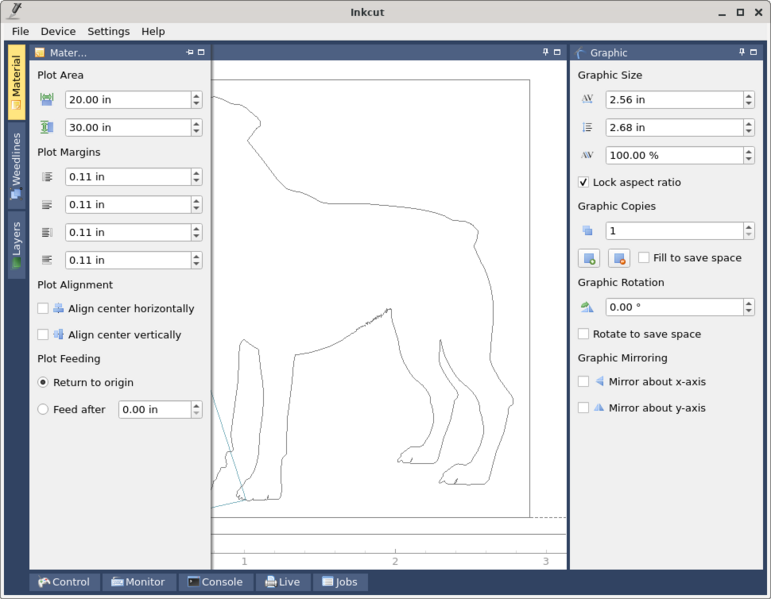Click the Inkcut app icon in title bar

click(15, 11)
